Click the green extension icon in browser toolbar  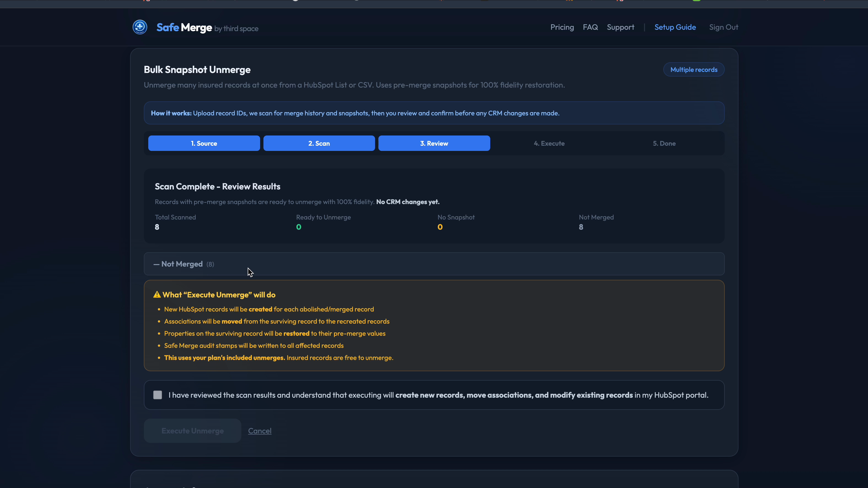(x=697, y=1)
